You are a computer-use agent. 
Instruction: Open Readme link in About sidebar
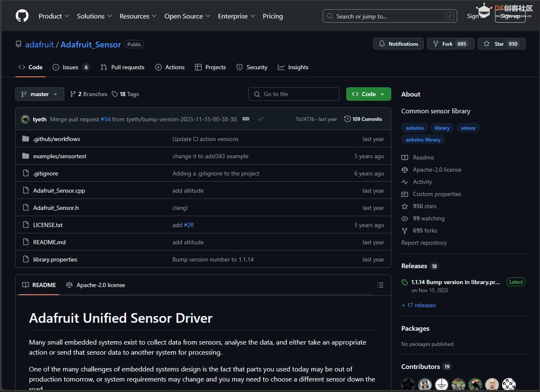point(418,157)
